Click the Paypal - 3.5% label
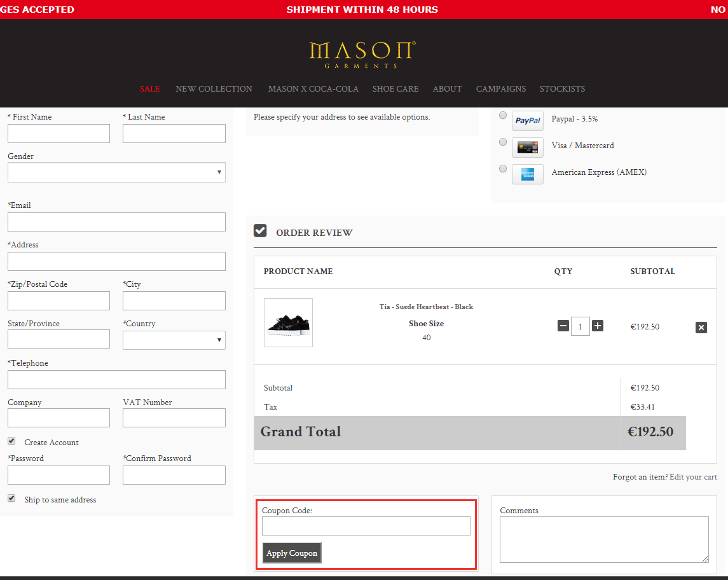Image resolution: width=728 pixels, height=580 pixels. [x=575, y=119]
